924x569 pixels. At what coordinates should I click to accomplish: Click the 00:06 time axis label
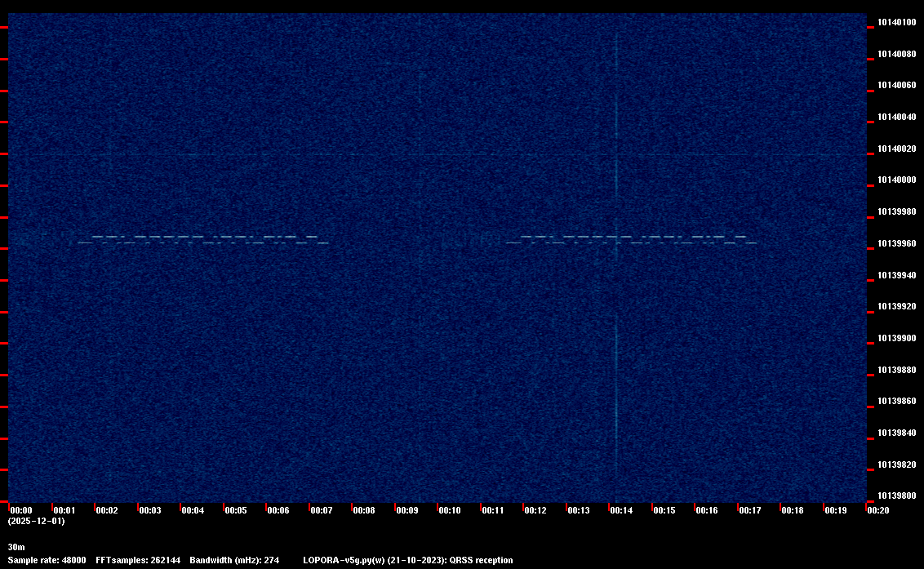point(278,510)
